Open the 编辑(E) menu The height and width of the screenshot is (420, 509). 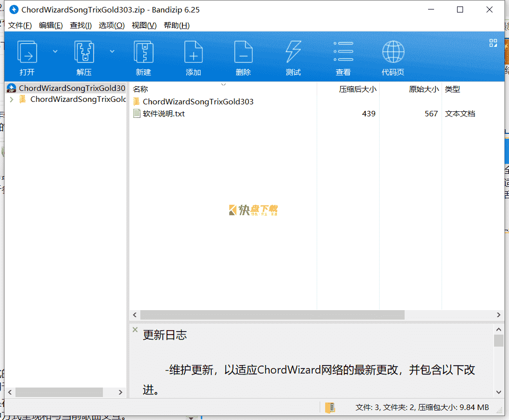[x=50, y=25]
